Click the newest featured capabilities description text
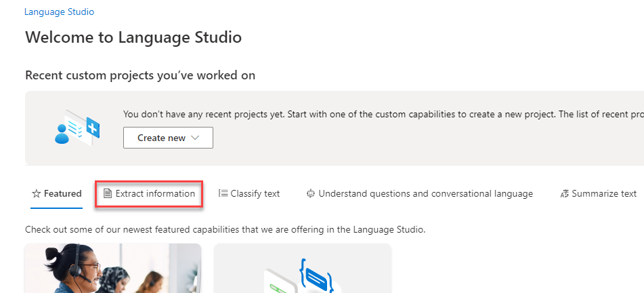Viewport: 644px width, 293px height. click(x=225, y=230)
